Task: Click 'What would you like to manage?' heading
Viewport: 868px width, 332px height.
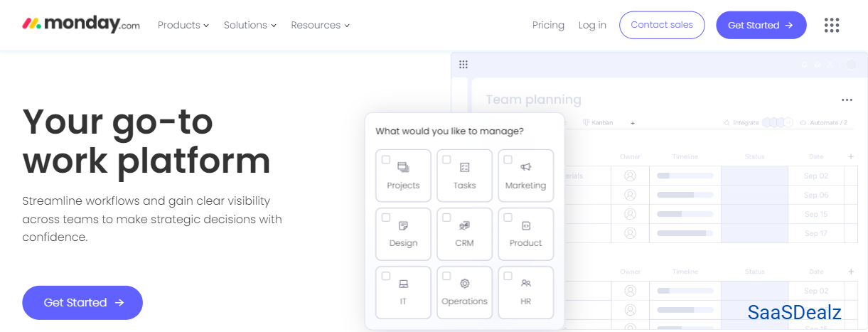Action: [x=449, y=131]
